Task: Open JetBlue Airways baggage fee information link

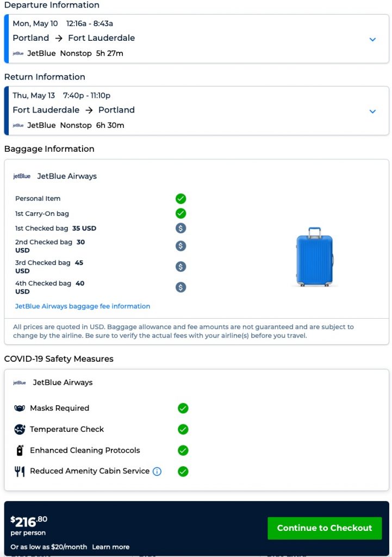Action: coord(83,306)
